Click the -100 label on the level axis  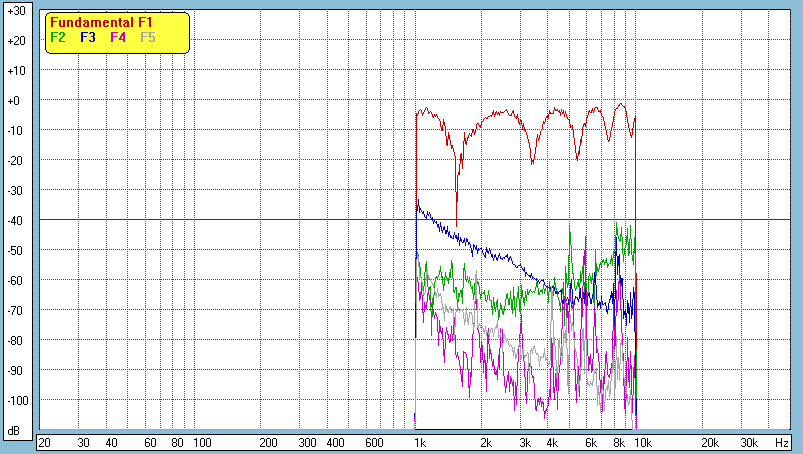pos(16,400)
